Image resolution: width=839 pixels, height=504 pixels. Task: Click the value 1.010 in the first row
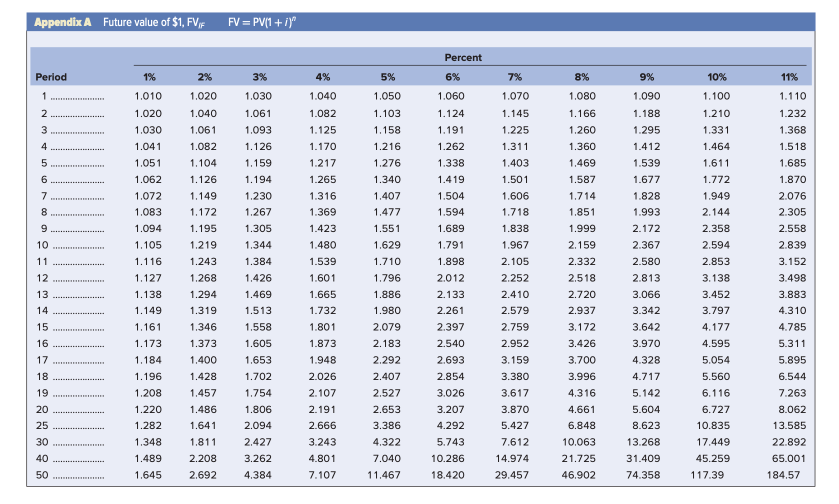pos(149,96)
